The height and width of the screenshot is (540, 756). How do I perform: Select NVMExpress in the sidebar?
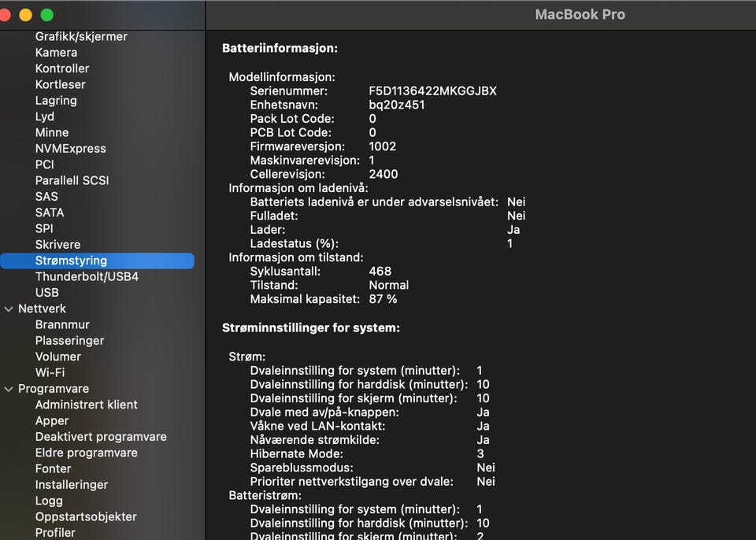click(x=70, y=149)
